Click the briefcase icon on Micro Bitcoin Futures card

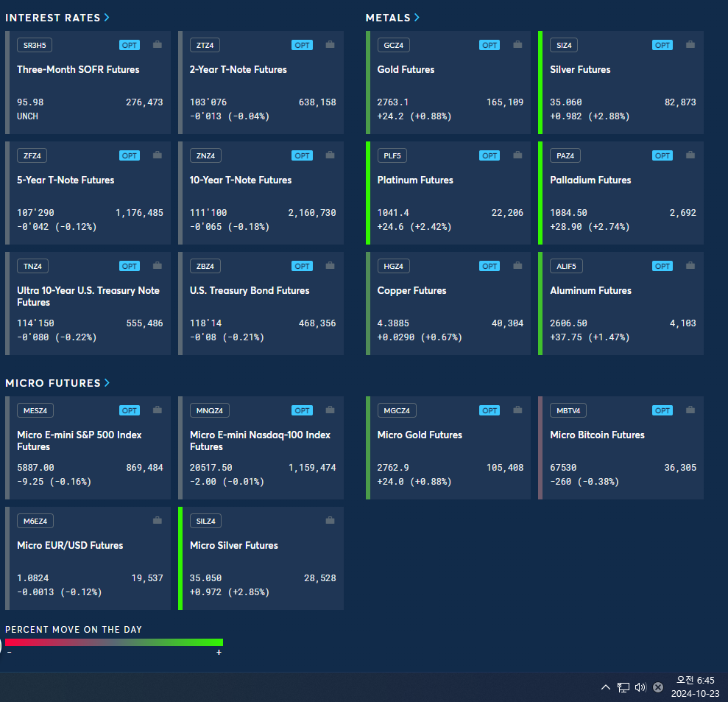click(690, 410)
